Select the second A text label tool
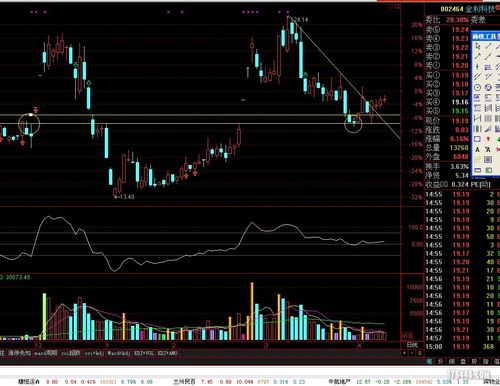This screenshot has height=386, width=500. pos(488,150)
